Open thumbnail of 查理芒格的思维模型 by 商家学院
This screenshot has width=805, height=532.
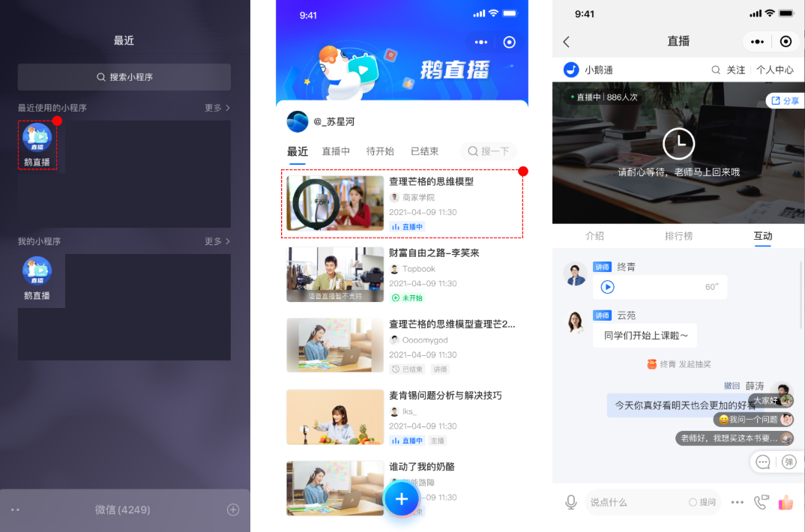[x=335, y=203]
